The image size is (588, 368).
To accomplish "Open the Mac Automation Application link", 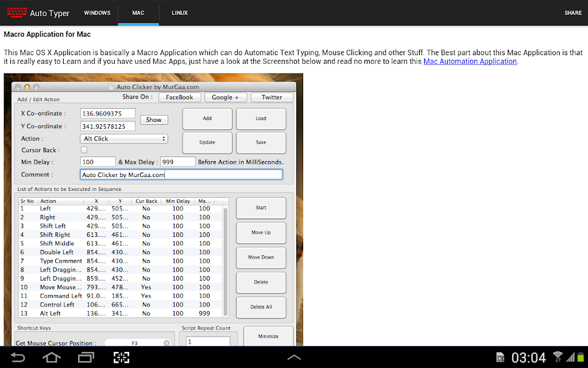I will click(470, 61).
